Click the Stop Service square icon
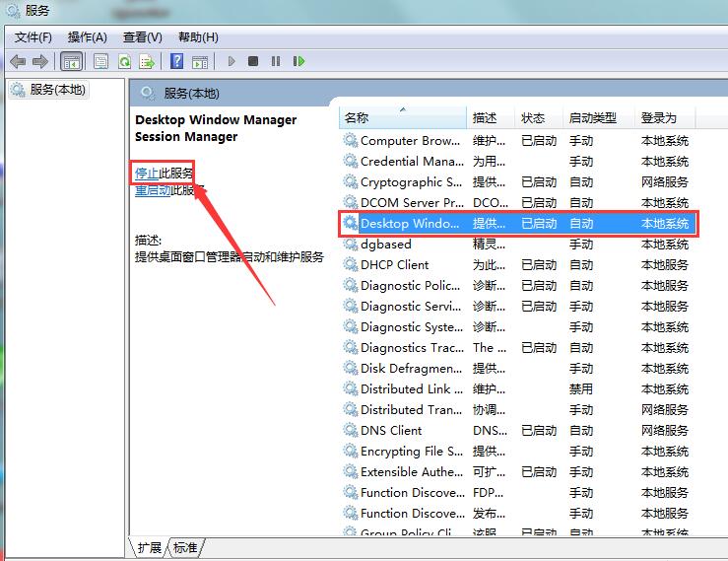 click(253, 61)
